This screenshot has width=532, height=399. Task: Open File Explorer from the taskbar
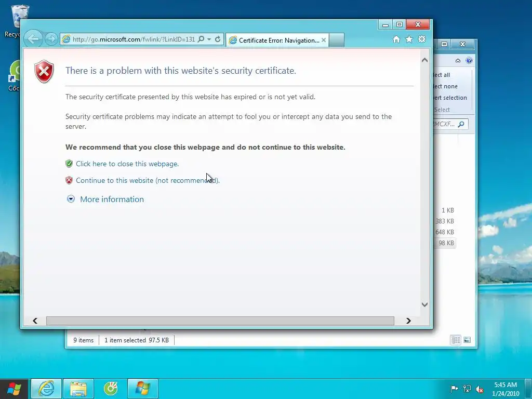78,389
